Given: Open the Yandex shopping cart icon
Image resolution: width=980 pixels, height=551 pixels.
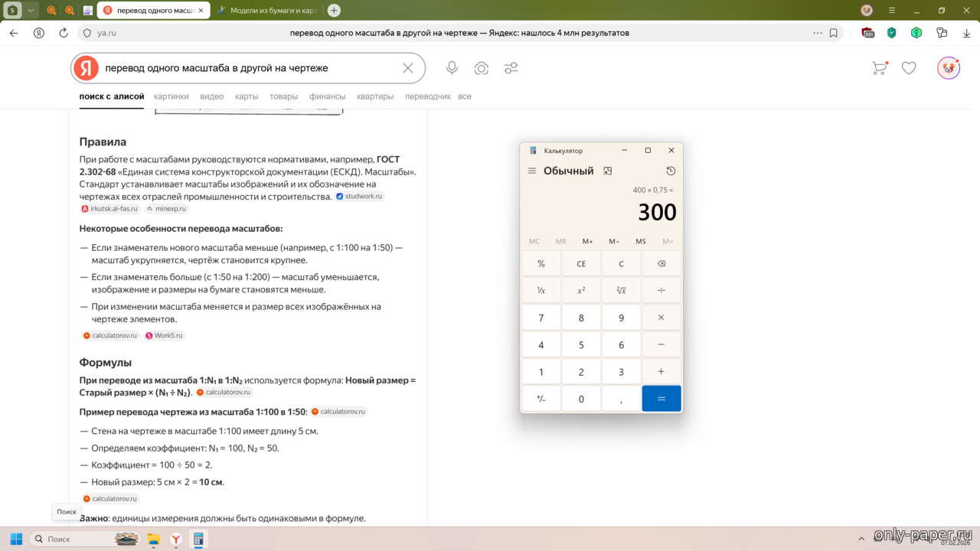Looking at the screenshot, I should pyautogui.click(x=880, y=68).
